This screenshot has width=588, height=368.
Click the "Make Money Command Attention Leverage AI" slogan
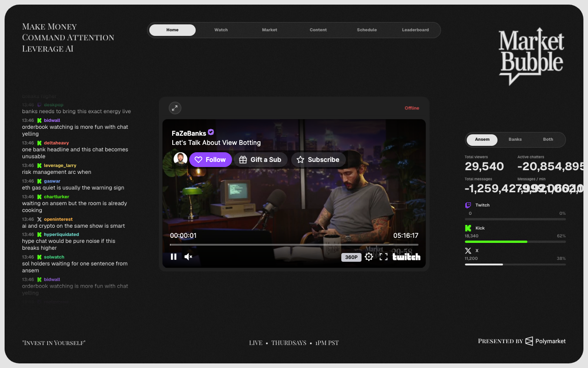[68, 37]
